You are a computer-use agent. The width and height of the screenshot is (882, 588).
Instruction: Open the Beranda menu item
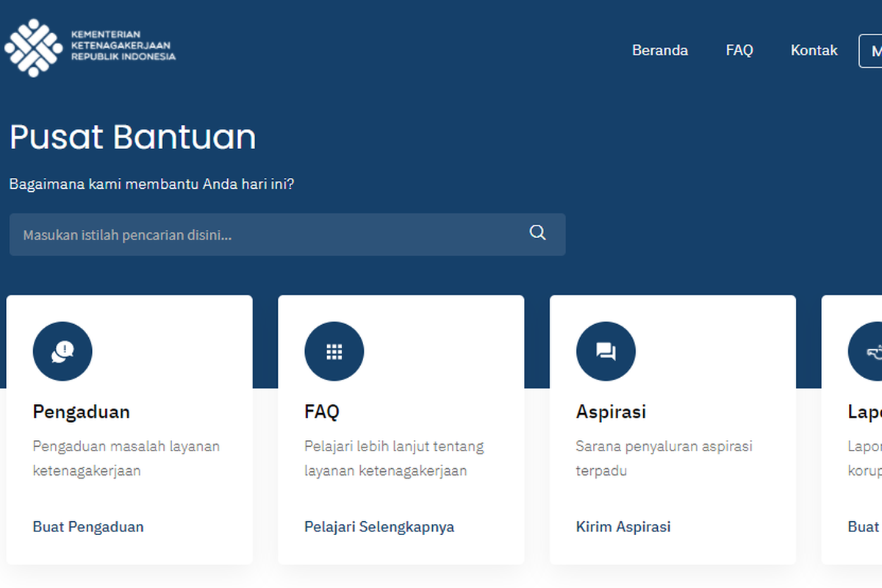coord(660,51)
